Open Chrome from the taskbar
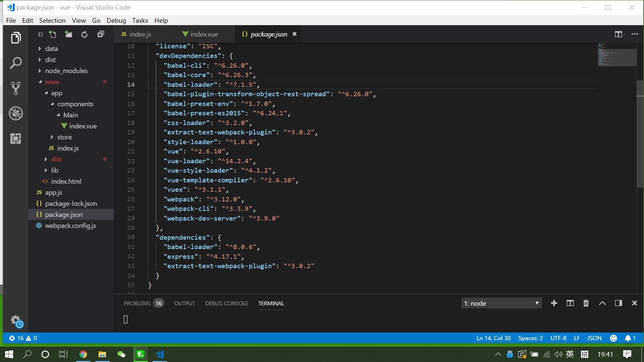The width and height of the screenshot is (644, 362). tap(83, 354)
